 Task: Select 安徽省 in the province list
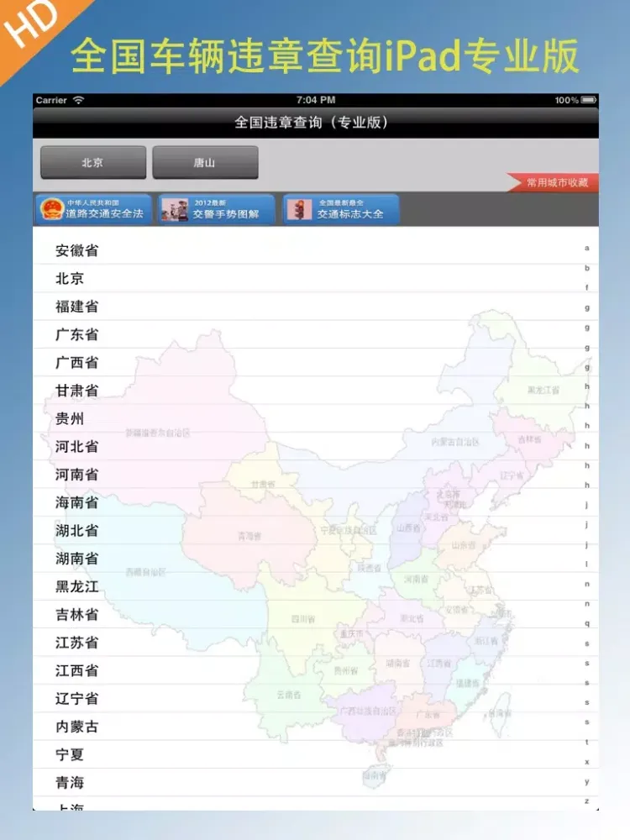pyautogui.click(x=316, y=250)
